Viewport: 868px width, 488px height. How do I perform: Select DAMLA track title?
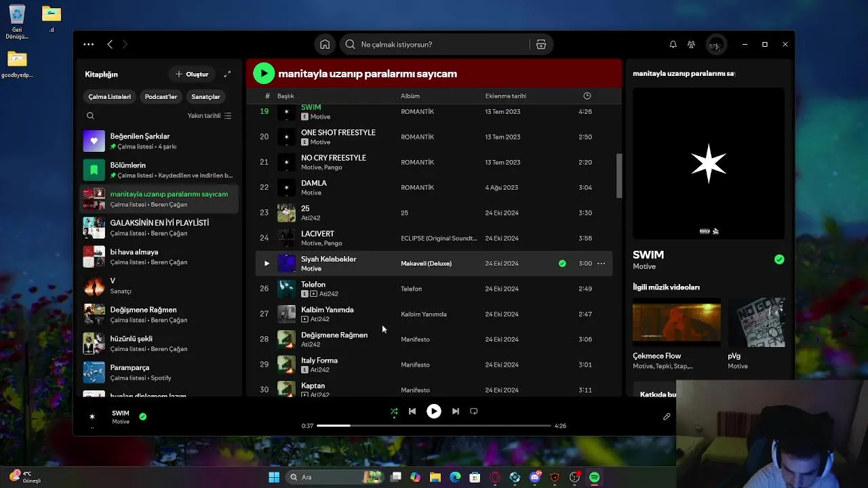314,183
